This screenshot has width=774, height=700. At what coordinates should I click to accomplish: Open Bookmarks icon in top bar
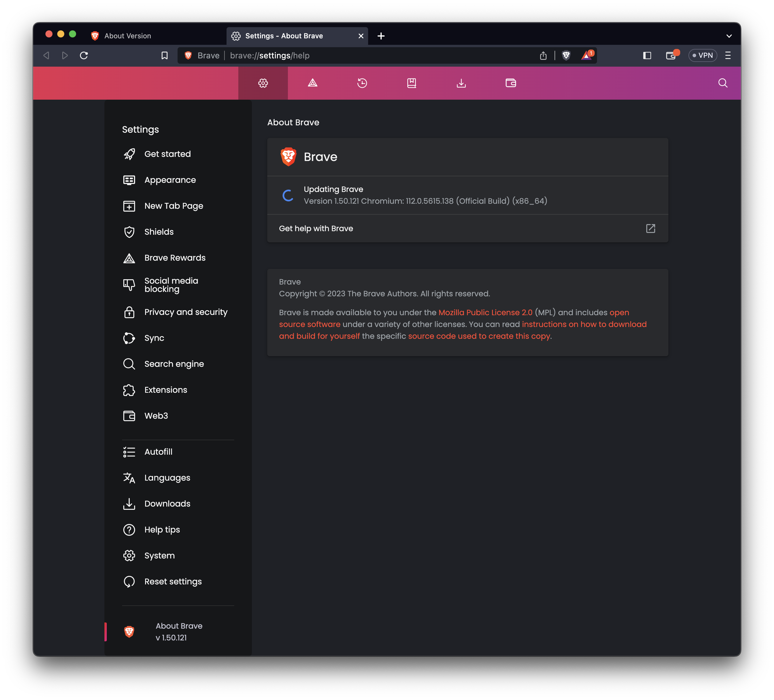411,83
